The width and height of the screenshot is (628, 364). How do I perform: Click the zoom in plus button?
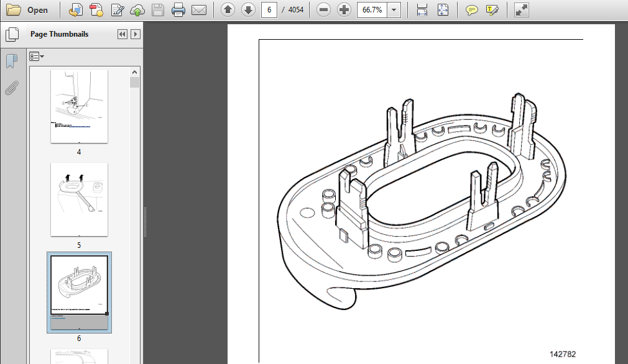pyautogui.click(x=344, y=9)
